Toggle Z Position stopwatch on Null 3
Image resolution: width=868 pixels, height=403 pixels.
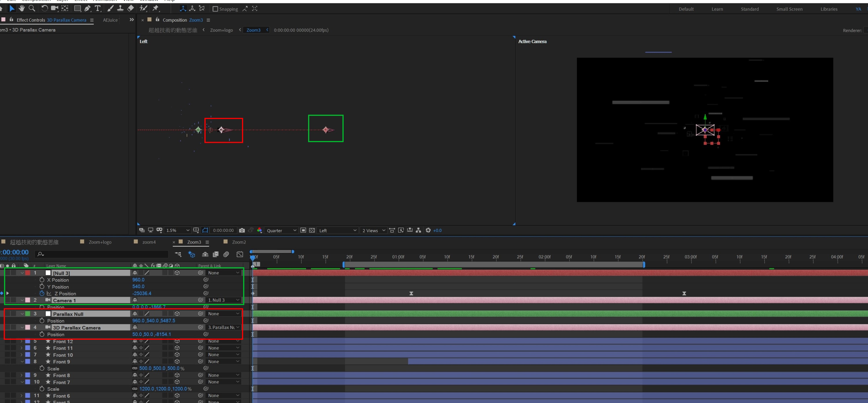[42, 294]
